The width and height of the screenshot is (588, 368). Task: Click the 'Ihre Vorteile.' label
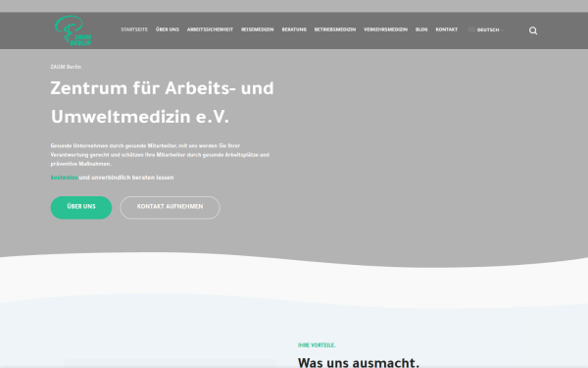click(317, 345)
